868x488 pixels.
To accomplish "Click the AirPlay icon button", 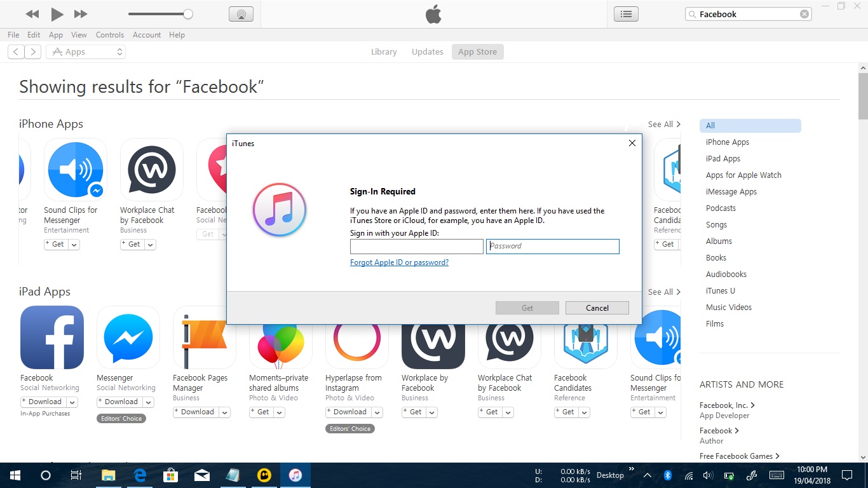I will [241, 14].
